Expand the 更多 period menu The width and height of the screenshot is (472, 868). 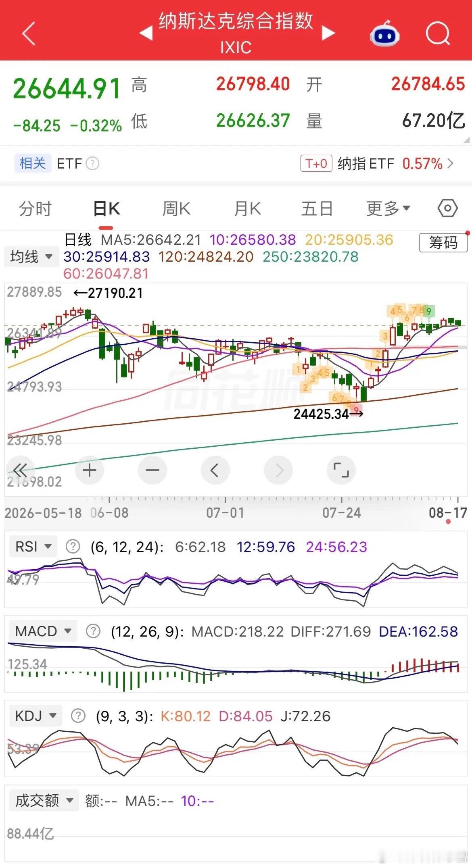pyautogui.click(x=388, y=208)
